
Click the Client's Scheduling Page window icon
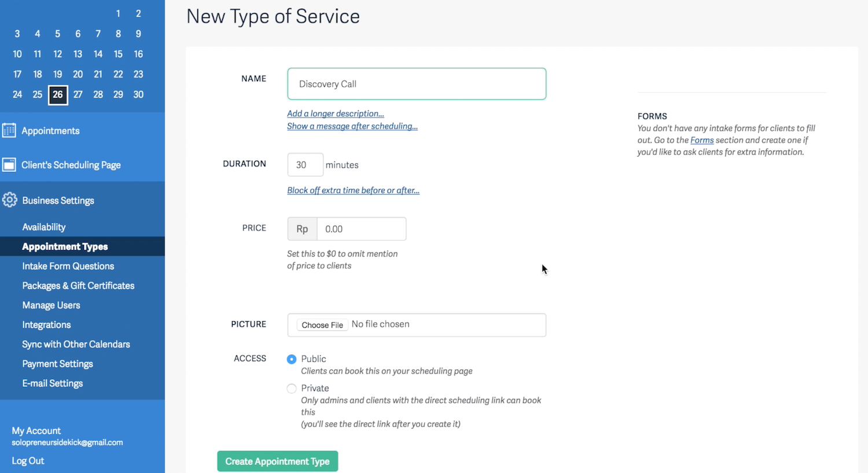(x=9, y=165)
